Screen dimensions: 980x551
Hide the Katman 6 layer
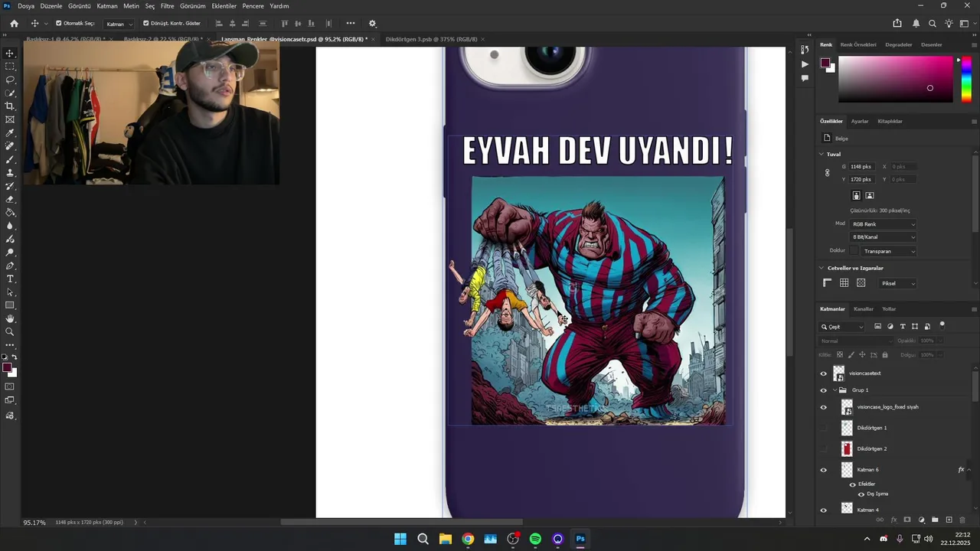pos(824,470)
